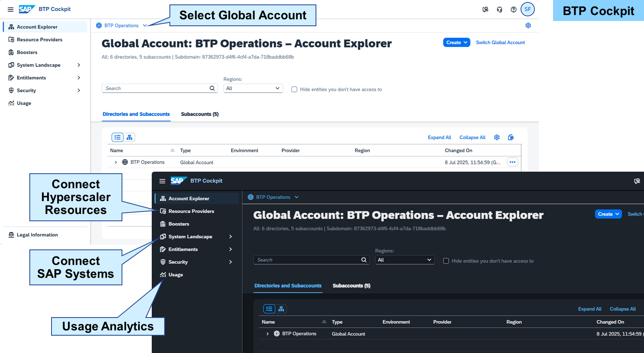Check 'Hide entities' checkbox in the dark window
The height and width of the screenshot is (353, 644).
[x=446, y=261]
